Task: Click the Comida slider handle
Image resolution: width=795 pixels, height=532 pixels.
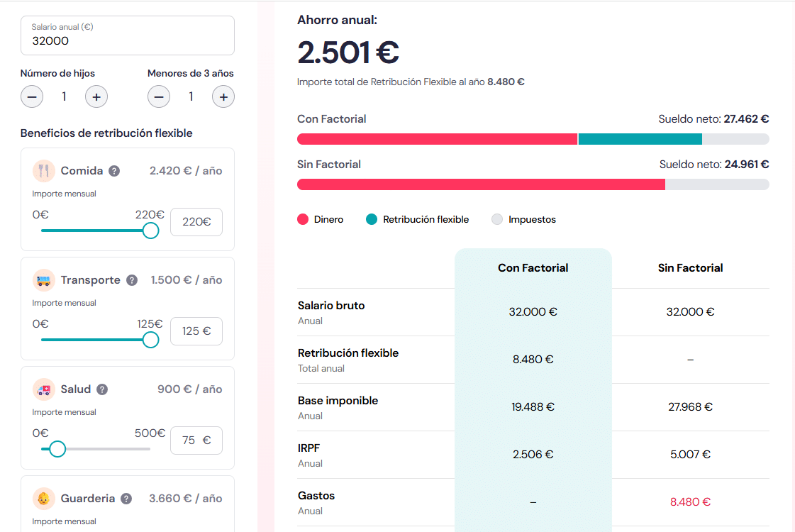Action: click(150, 231)
